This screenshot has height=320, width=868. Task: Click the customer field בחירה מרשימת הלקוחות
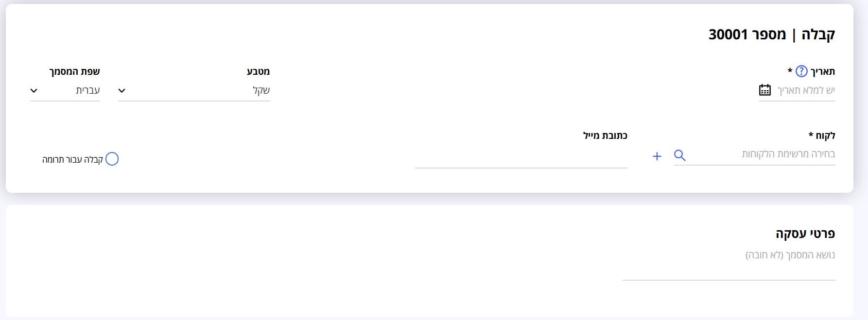754,154
